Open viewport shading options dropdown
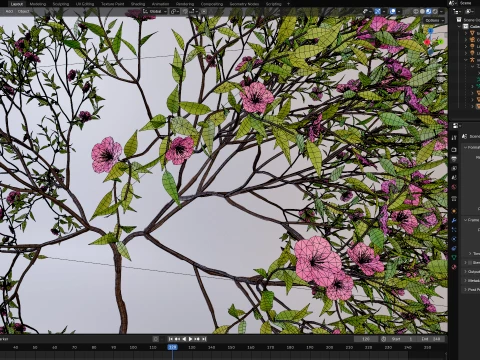 (x=442, y=11)
